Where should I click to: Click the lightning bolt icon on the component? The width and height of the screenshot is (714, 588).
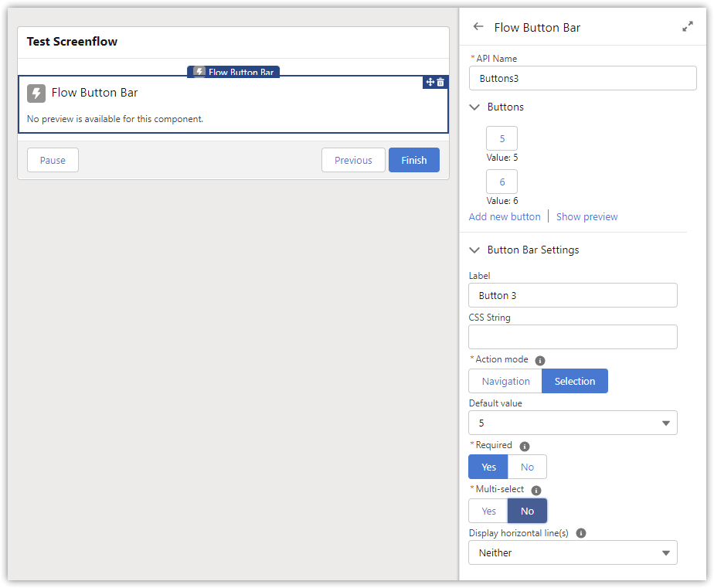point(36,93)
